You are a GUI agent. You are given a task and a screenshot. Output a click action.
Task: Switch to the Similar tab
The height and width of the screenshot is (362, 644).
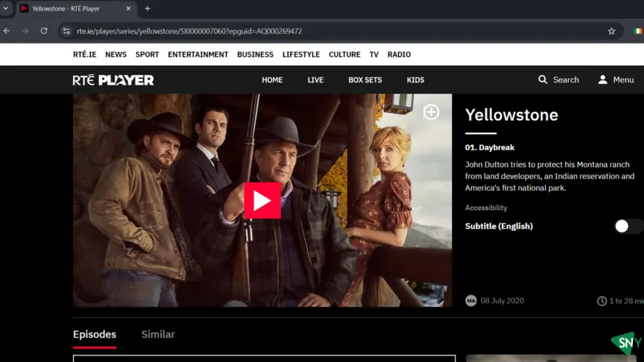pyautogui.click(x=158, y=334)
